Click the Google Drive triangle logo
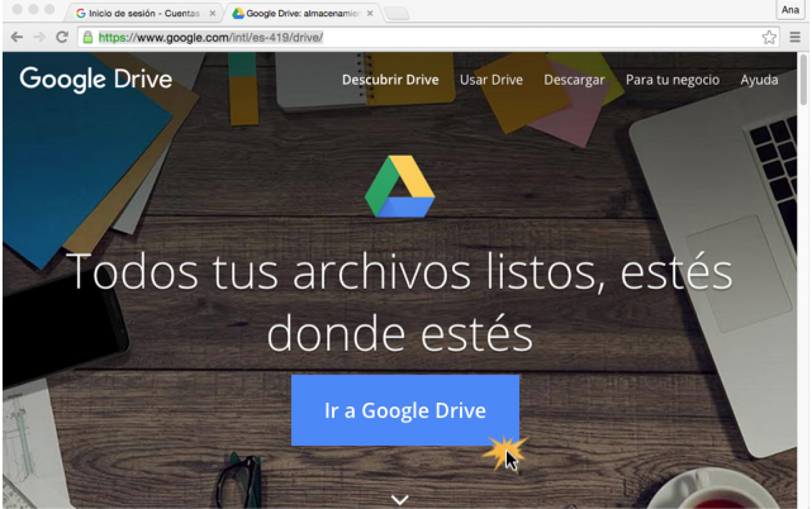This screenshot has height=509, width=812. point(400,186)
